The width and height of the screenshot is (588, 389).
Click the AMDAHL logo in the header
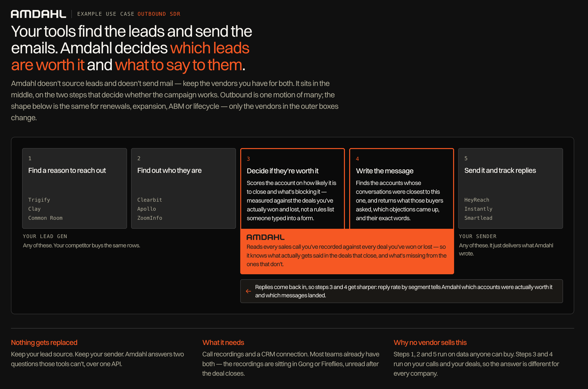(39, 14)
